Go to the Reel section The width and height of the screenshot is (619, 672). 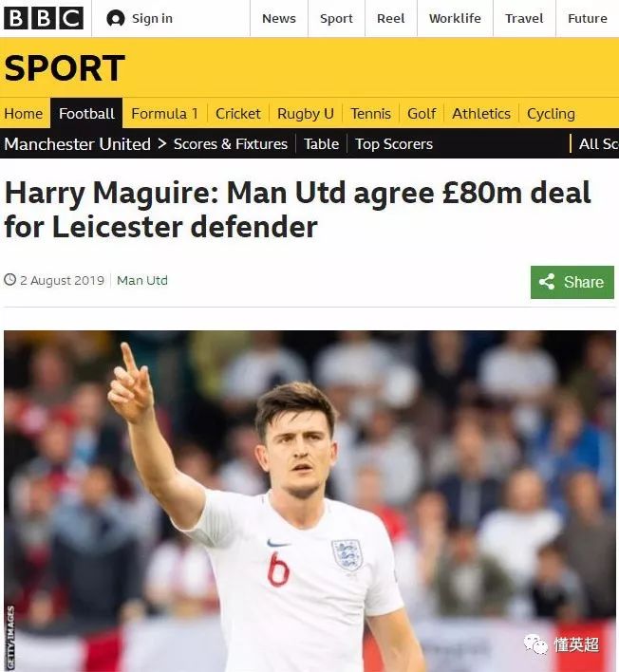391,18
